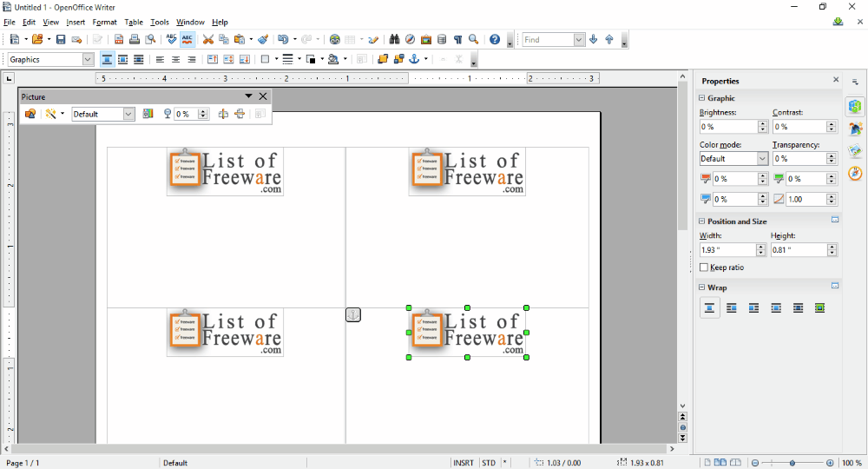This screenshot has height=469, width=868.
Task: Click the Hyperlink globe icon
Action: 334,39
